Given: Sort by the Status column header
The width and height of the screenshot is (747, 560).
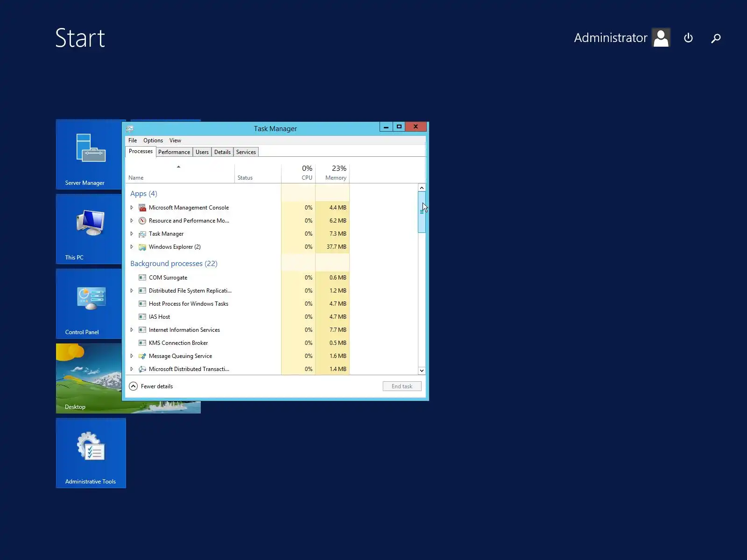Looking at the screenshot, I should 258,173.
